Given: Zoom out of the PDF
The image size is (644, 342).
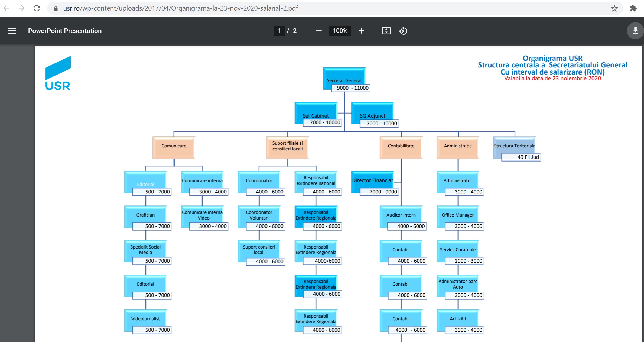Looking at the screenshot, I should (319, 31).
